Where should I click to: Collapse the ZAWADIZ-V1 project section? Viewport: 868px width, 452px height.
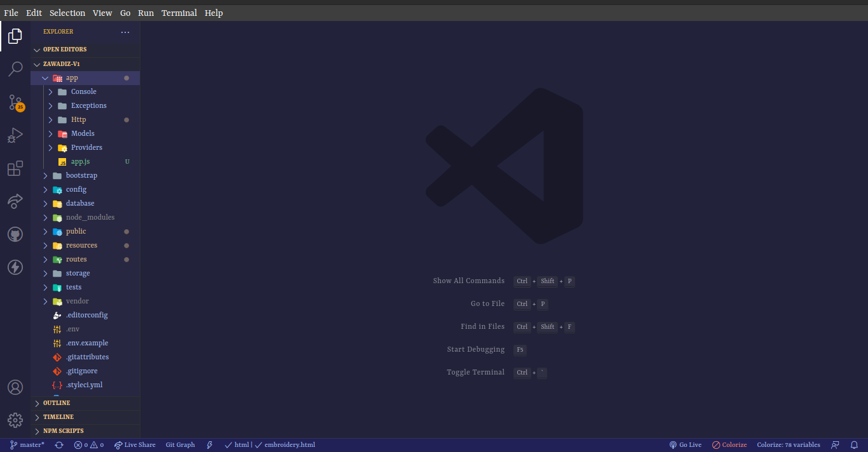[x=85, y=64]
